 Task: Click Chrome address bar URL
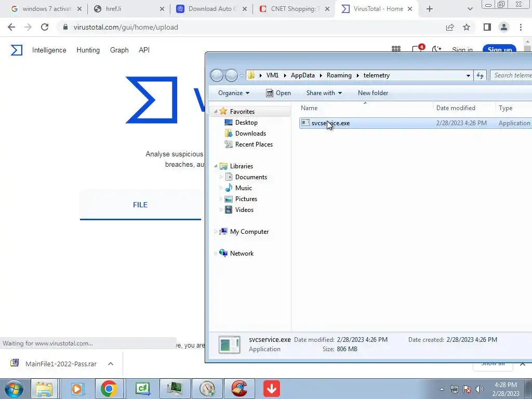pyautogui.click(x=126, y=27)
